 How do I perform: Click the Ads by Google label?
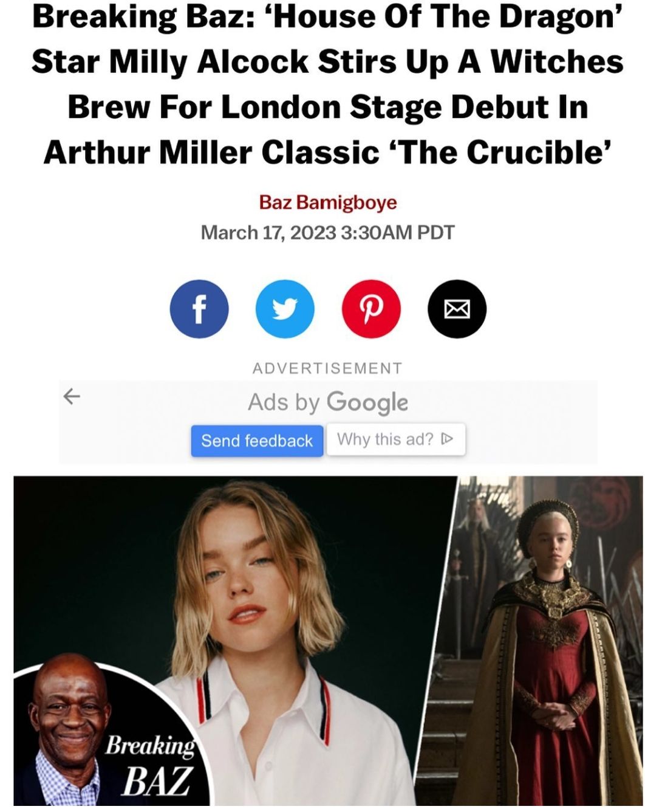pyautogui.click(x=328, y=402)
